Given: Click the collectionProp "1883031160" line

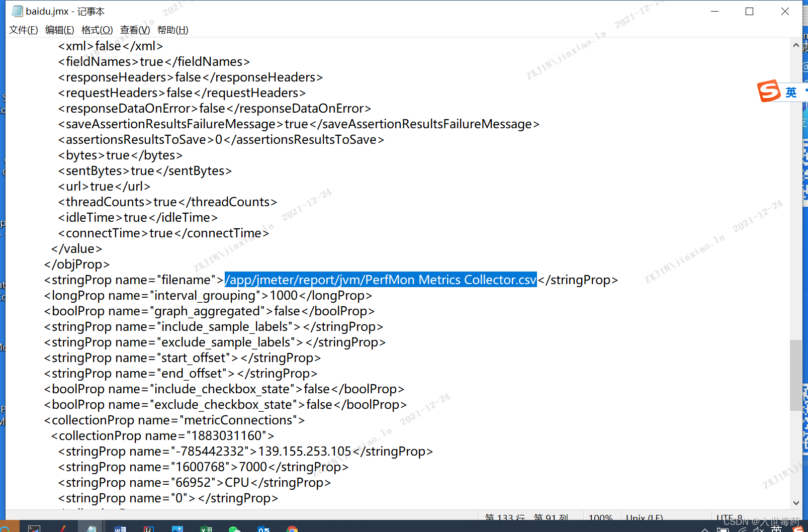Looking at the screenshot, I should click(x=163, y=436).
